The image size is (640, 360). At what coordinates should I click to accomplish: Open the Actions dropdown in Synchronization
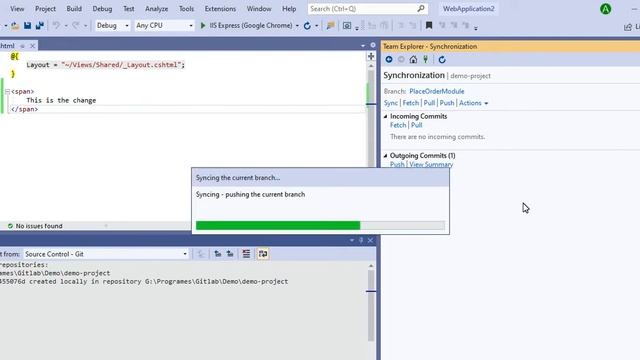pos(473,103)
